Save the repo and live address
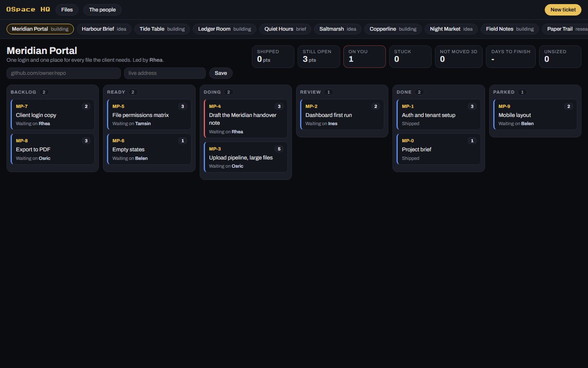 click(x=221, y=73)
